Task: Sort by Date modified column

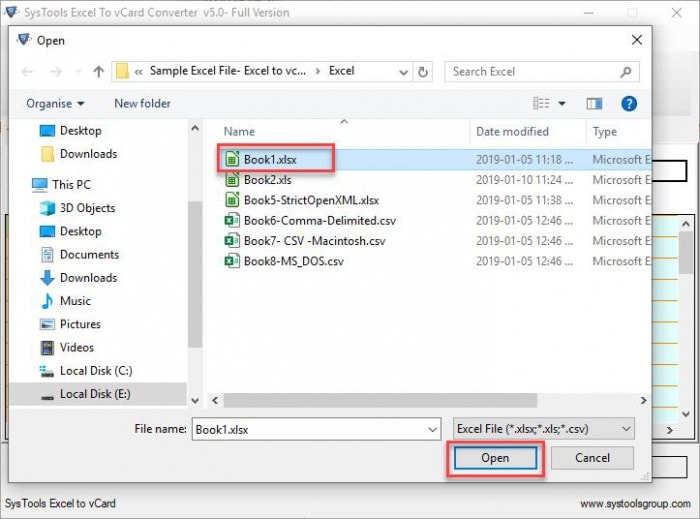Action: [512, 132]
